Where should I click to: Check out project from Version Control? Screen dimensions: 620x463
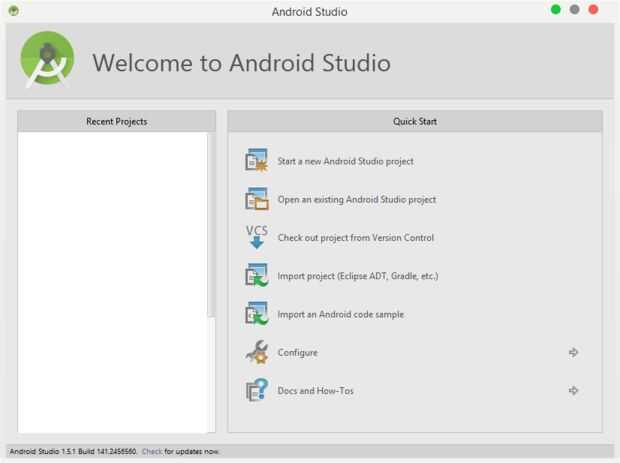tap(356, 238)
